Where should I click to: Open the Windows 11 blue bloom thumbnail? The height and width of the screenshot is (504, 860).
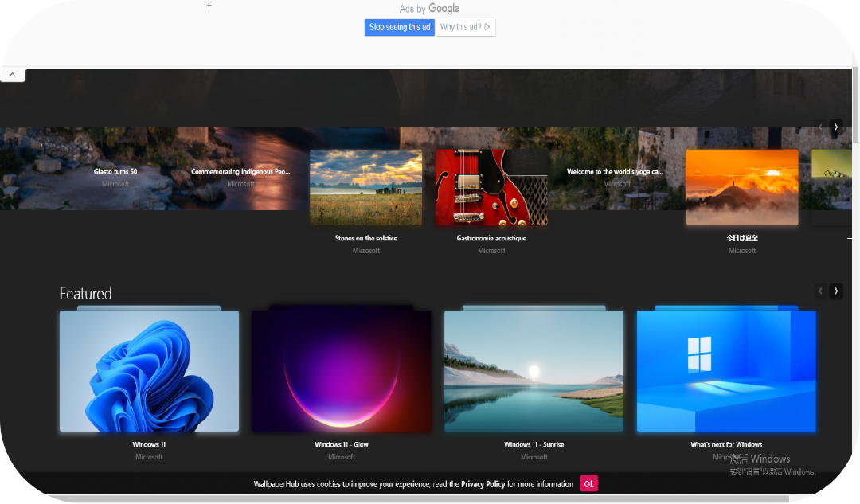point(149,371)
